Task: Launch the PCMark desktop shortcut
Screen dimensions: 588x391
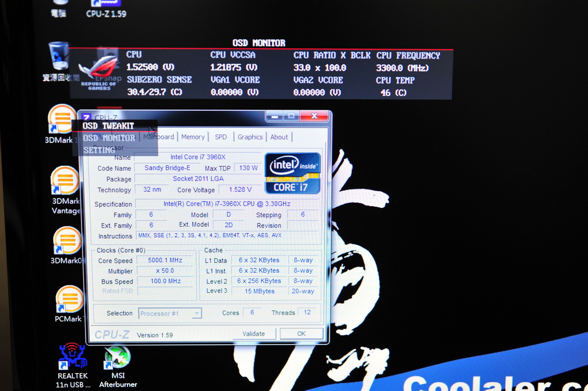Action: (69, 304)
